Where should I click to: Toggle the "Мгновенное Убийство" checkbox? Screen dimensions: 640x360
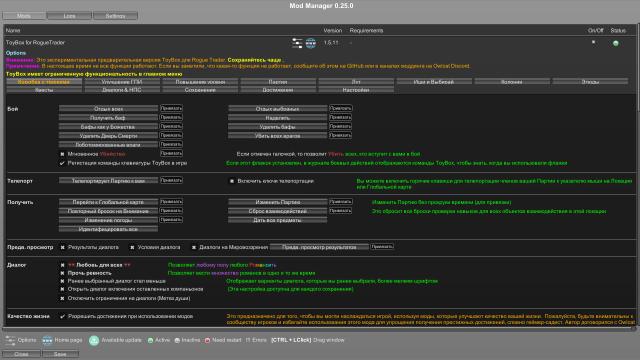pyautogui.click(x=62, y=154)
